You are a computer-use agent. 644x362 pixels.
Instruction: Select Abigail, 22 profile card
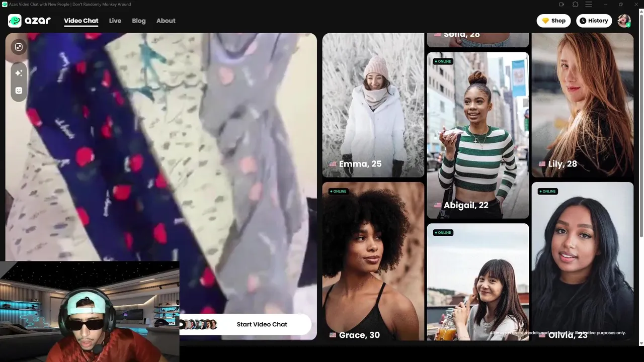478,135
